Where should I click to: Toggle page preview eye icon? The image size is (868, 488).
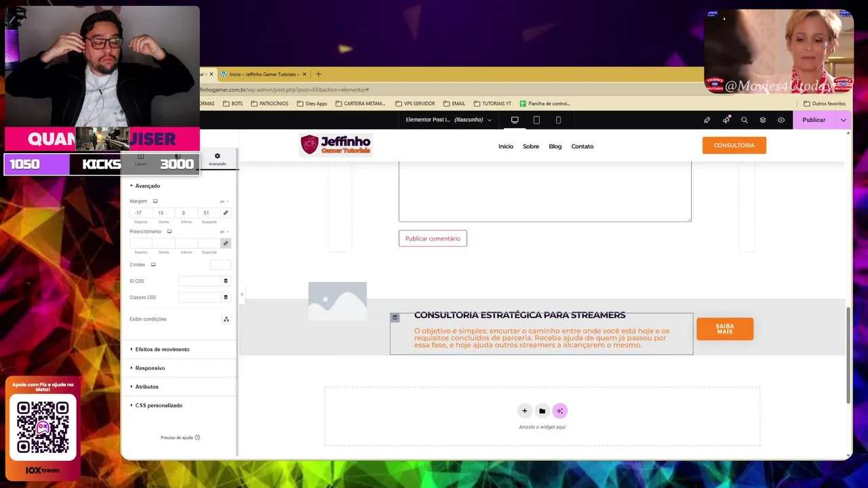pyautogui.click(x=781, y=120)
